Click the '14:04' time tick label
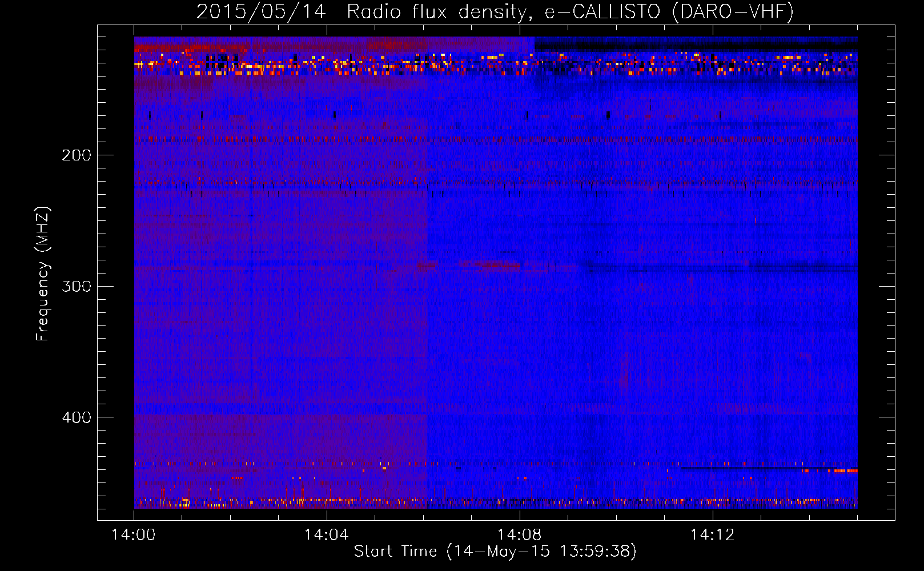The height and width of the screenshot is (571, 924). tap(327, 535)
